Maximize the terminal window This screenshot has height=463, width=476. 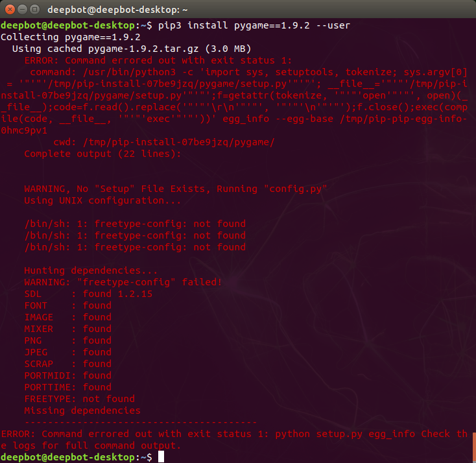pos(35,10)
